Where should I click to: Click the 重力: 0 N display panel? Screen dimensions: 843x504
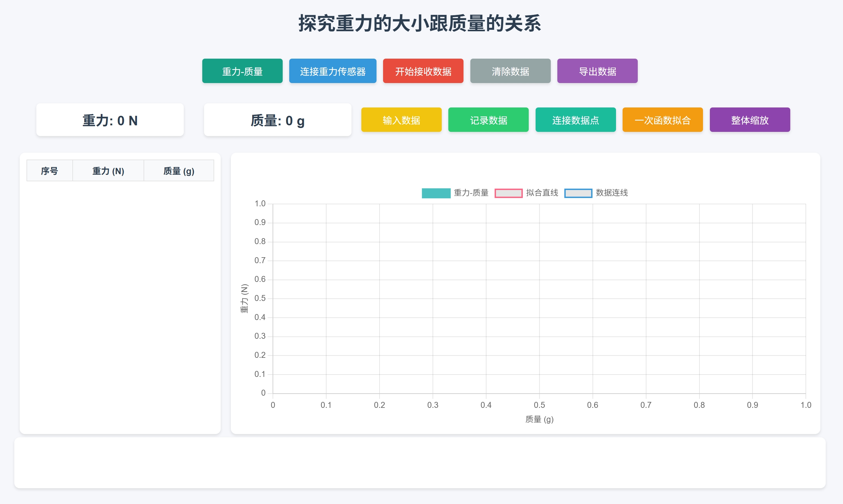(110, 120)
